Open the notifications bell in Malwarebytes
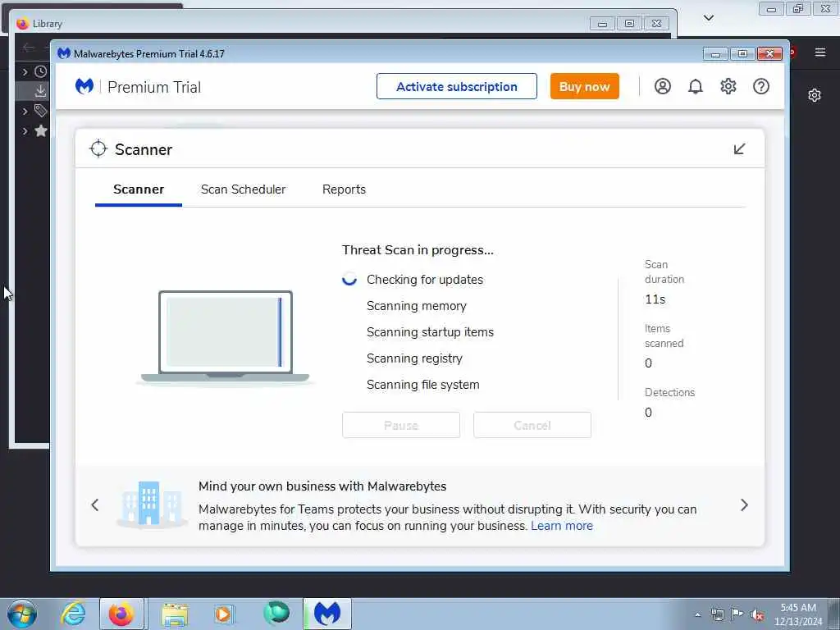Image resolution: width=840 pixels, height=630 pixels. (x=696, y=86)
